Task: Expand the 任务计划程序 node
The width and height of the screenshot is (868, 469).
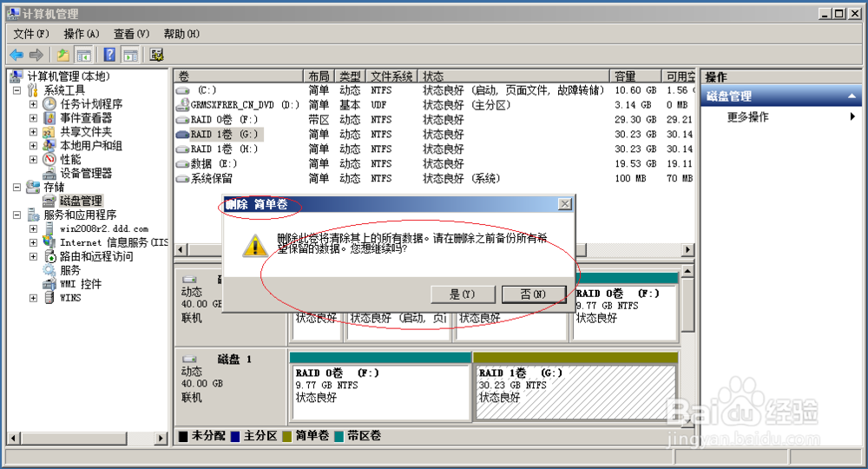Action: (33, 103)
